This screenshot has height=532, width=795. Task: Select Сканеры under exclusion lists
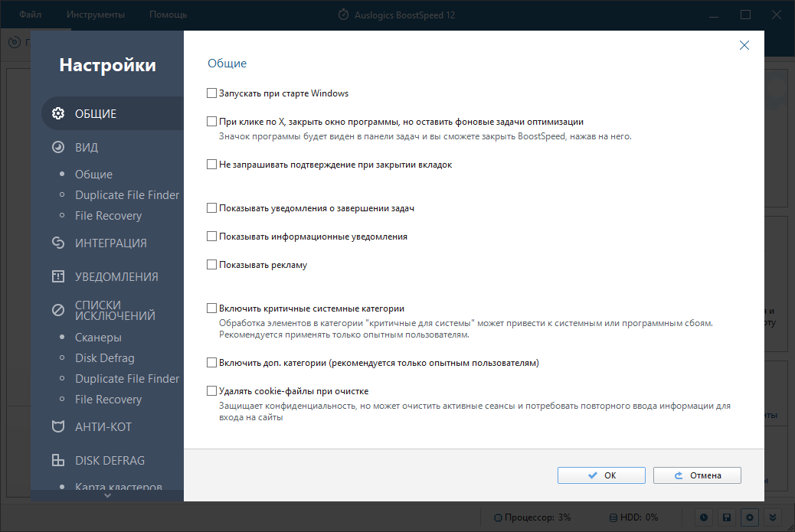(98, 338)
